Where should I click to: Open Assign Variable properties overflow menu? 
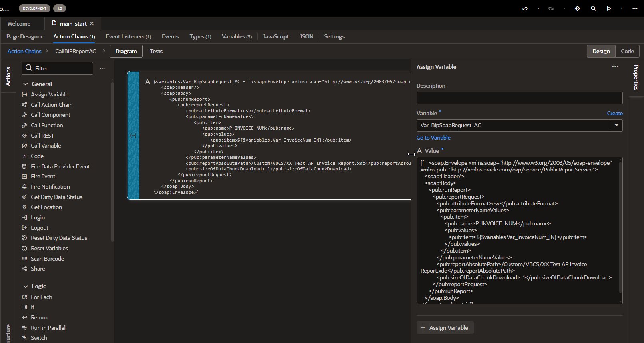[615, 67]
